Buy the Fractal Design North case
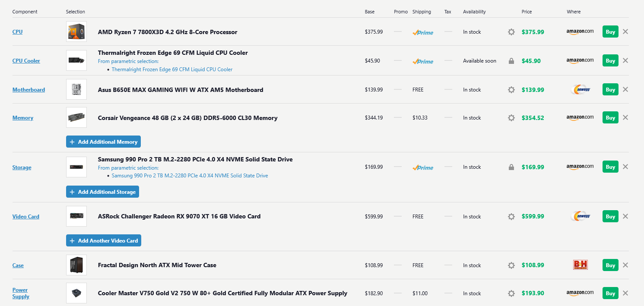644x306 pixels. [x=610, y=265]
